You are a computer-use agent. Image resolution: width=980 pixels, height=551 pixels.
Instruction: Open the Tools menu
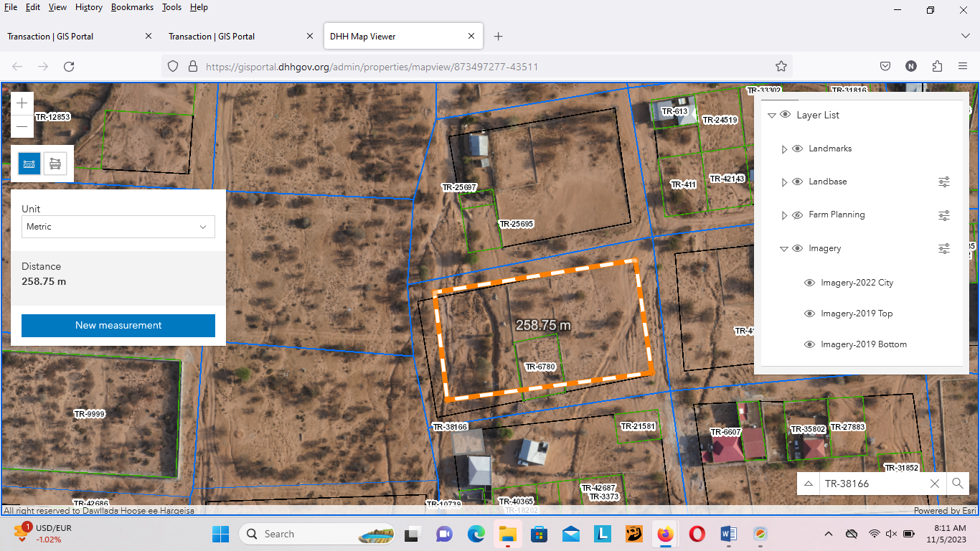point(172,7)
